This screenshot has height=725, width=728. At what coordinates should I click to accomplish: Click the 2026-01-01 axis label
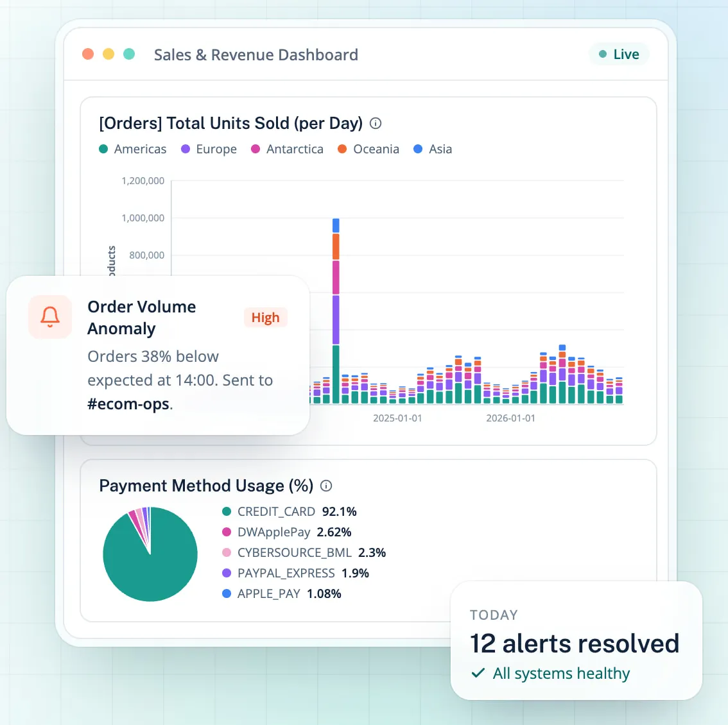click(511, 418)
